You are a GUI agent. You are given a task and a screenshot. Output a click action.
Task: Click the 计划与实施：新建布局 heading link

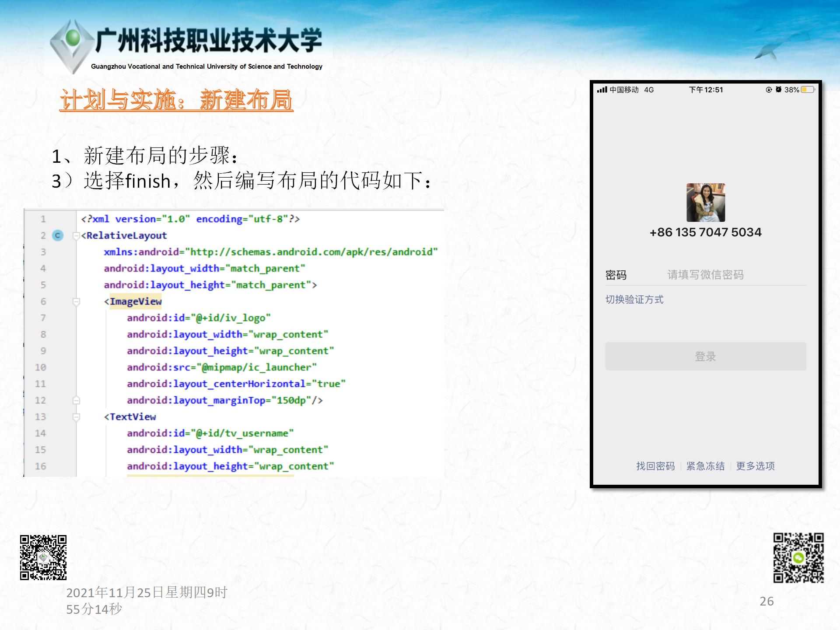[x=176, y=100]
